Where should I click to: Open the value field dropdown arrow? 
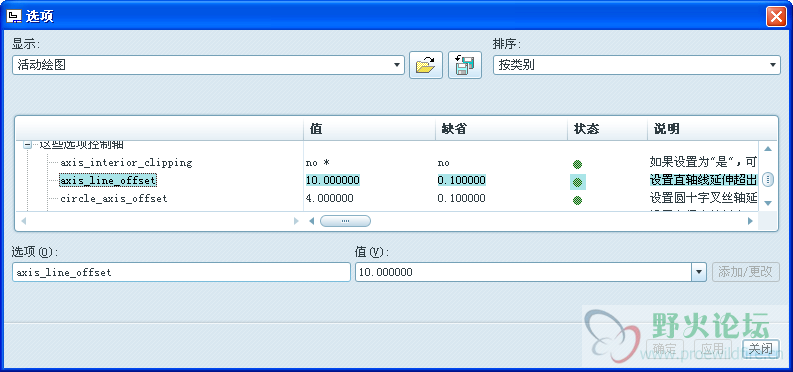pos(699,272)
